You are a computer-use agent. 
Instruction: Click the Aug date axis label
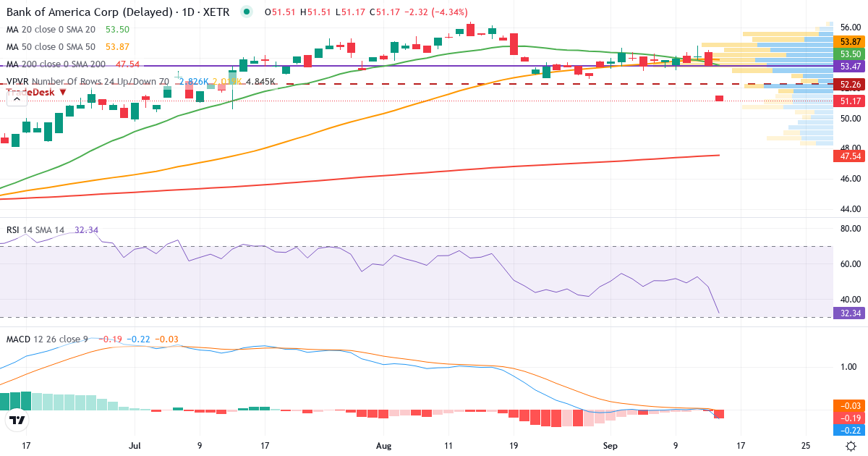384,446
